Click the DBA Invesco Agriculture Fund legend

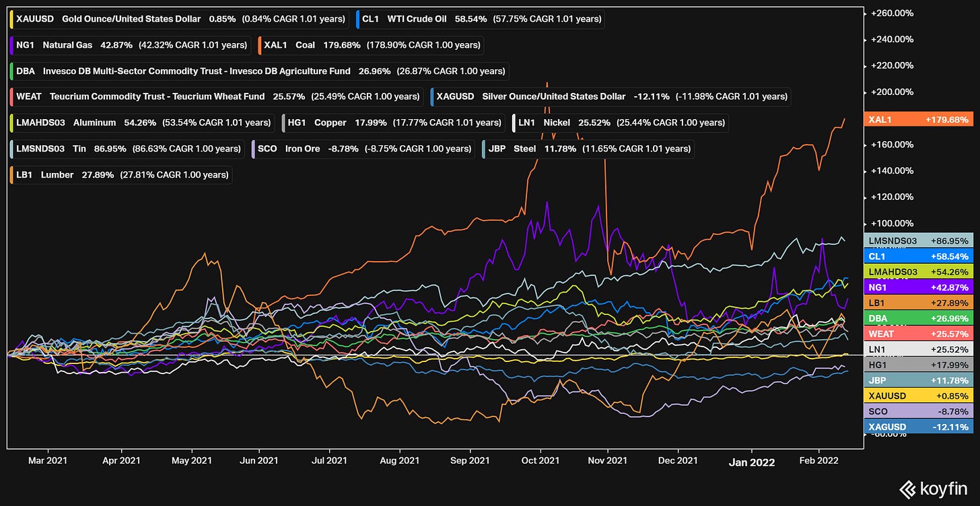pyautogui.click(x=260, y=71)
